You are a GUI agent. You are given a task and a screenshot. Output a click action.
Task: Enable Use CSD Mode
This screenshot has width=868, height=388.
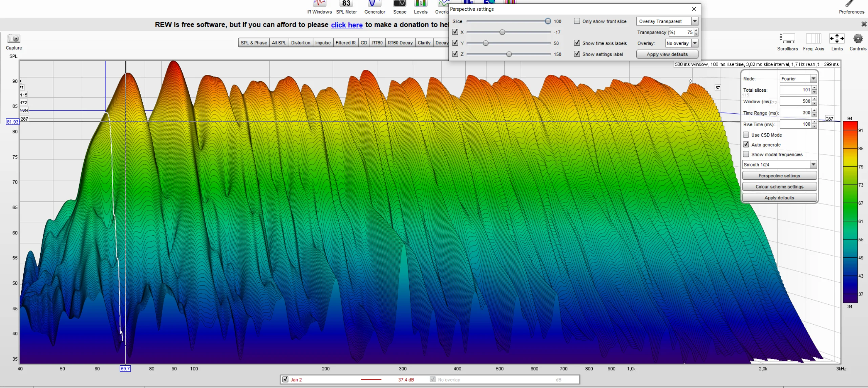746,135
